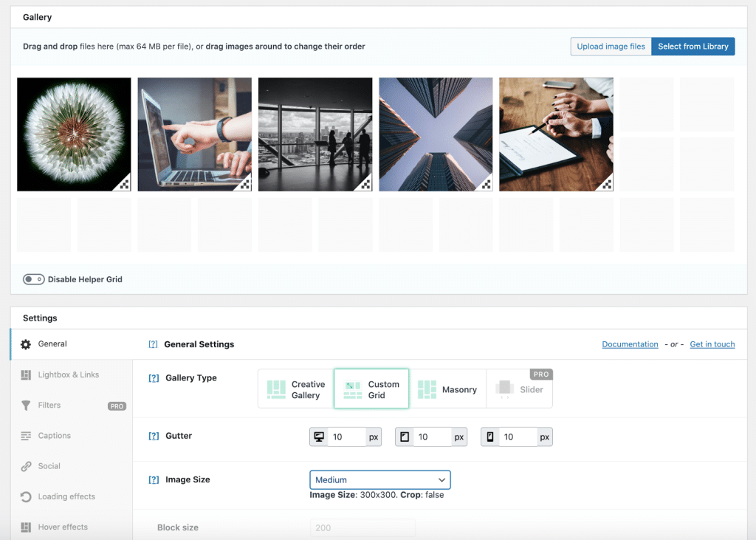Select Creative Gallery type

(296, 389)
